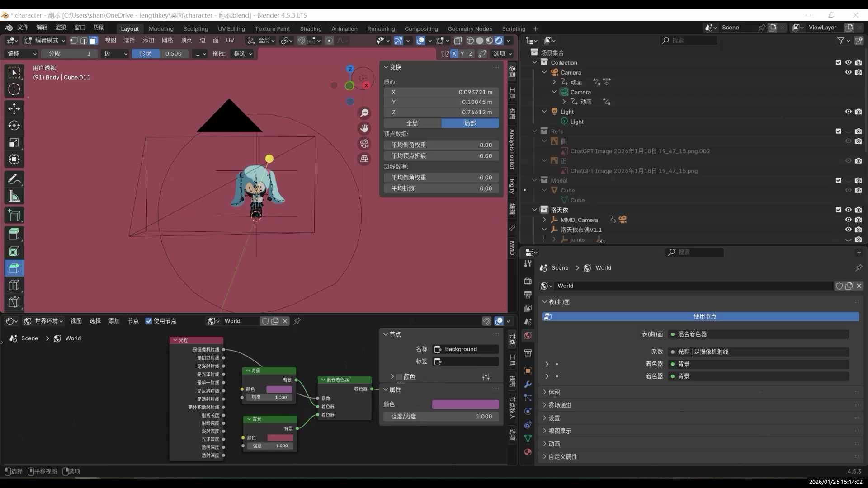Image resolution: width=868 pixels, height=488 pixels.
Task: Select the Measure tool
Action: [14, 197]
